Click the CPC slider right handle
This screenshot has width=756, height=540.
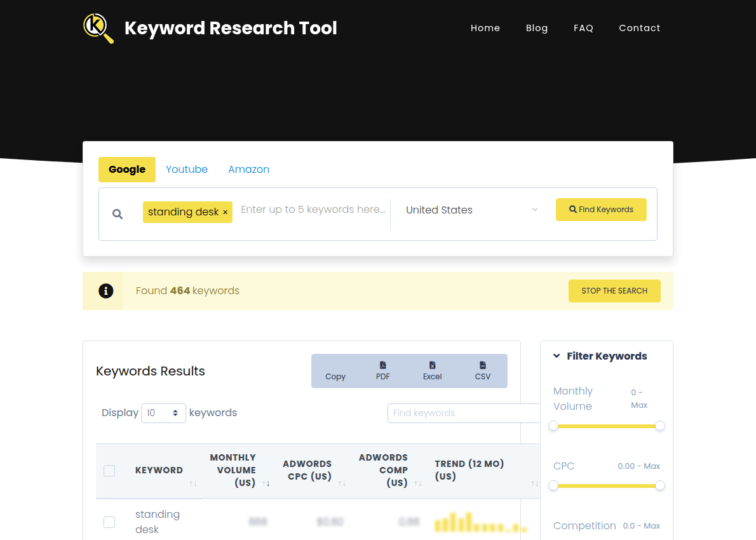coord(660,485)
